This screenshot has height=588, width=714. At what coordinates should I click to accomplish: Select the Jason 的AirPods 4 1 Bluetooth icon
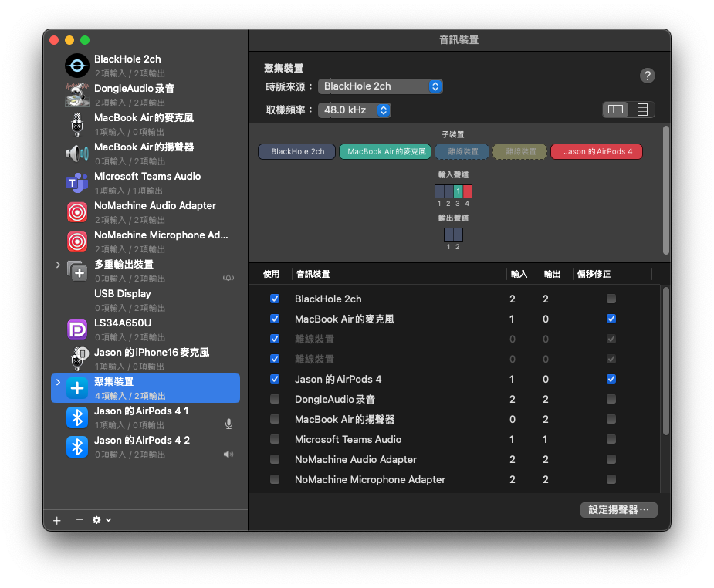click(77, 417)
